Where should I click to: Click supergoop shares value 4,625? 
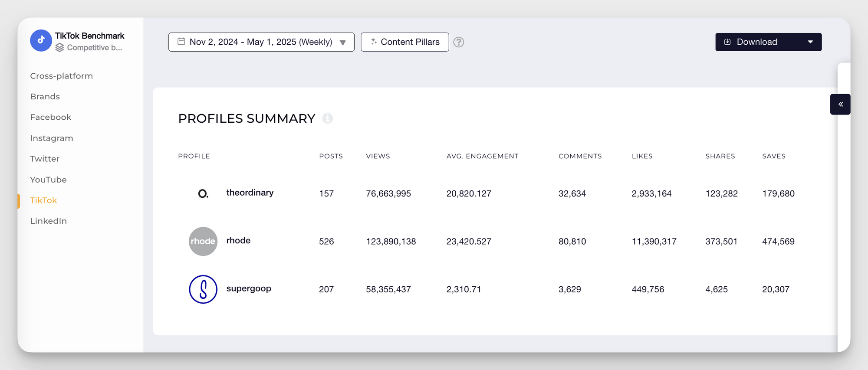pyautogui.click(x=717, y=289)
